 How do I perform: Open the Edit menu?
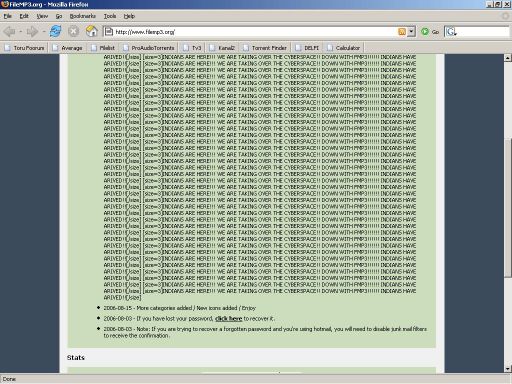tap(24, 16)
